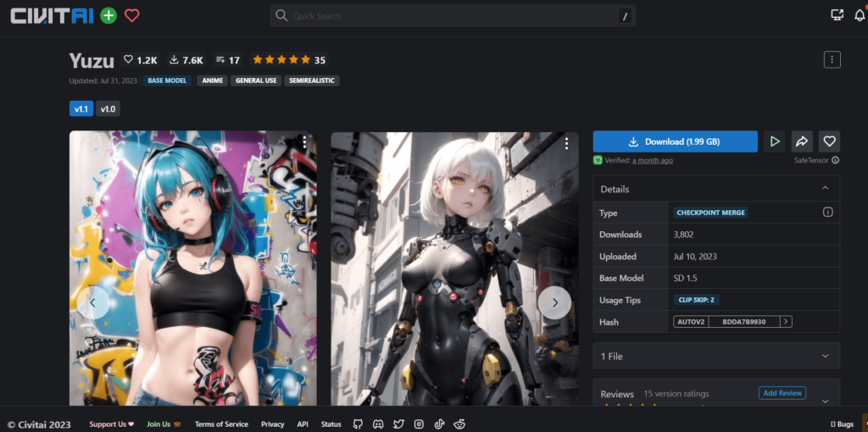
Task: Like the model with heart button
Action: click(830, 141)
